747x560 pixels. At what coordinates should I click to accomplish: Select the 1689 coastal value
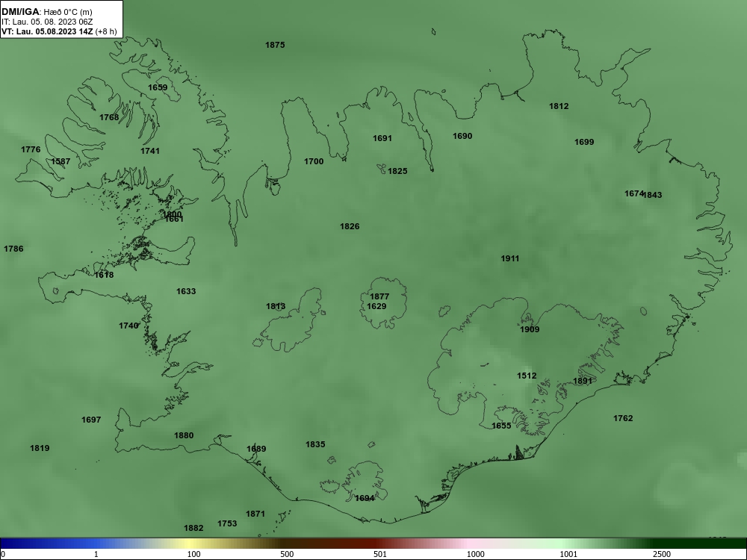tap(256, 449)
